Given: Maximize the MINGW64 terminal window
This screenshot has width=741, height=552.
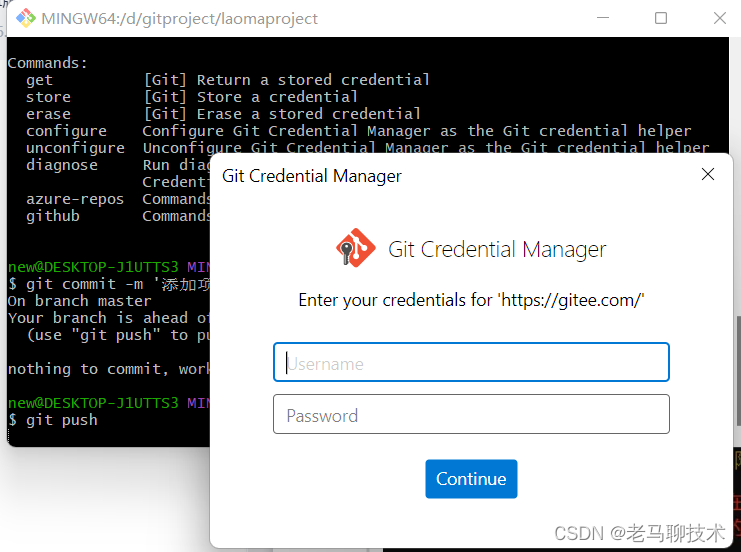Looking at the screenshot, I should [661, 18].
